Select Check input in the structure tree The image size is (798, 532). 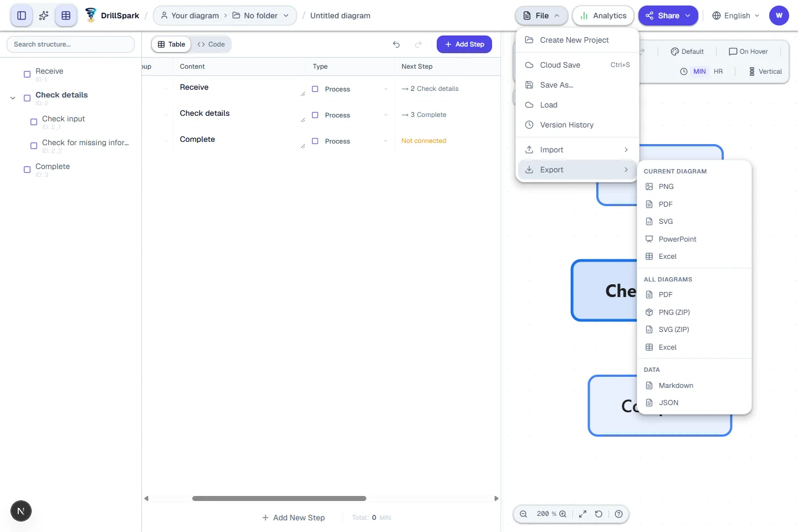click(63, 119)
